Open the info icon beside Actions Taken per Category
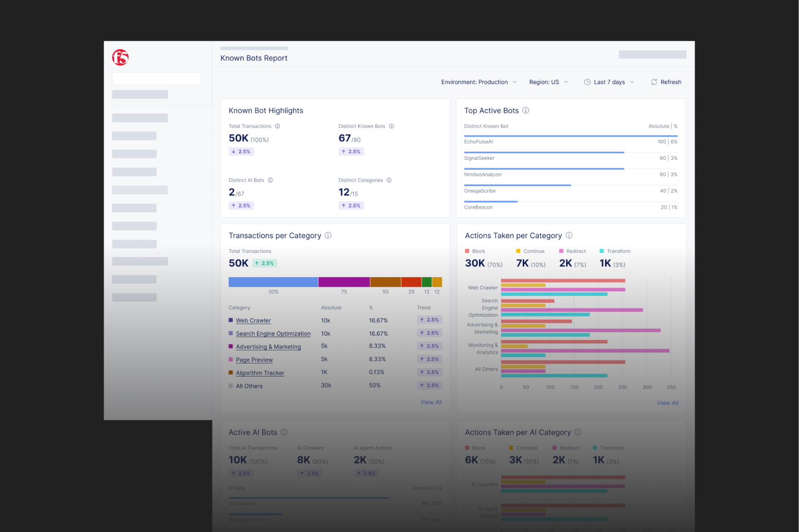Image resolution: width=799 pixels, height=532 pixels. tap(569, 235)
